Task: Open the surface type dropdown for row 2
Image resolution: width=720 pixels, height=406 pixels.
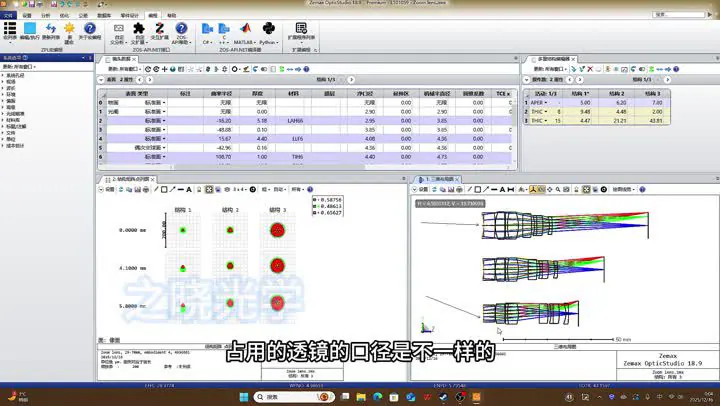Action: point(164,121)
